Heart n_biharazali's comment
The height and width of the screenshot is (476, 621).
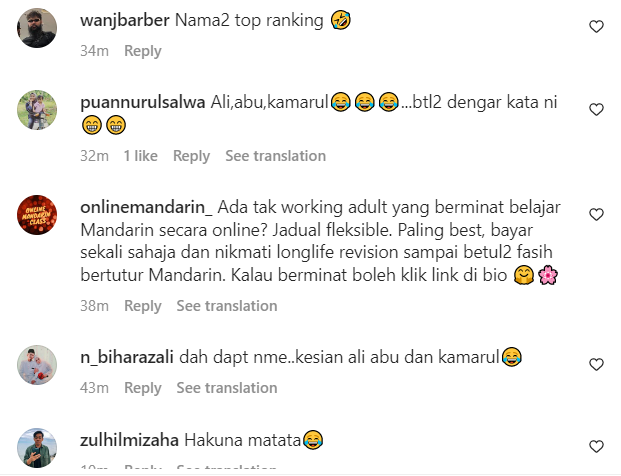(x=596, y=364)
